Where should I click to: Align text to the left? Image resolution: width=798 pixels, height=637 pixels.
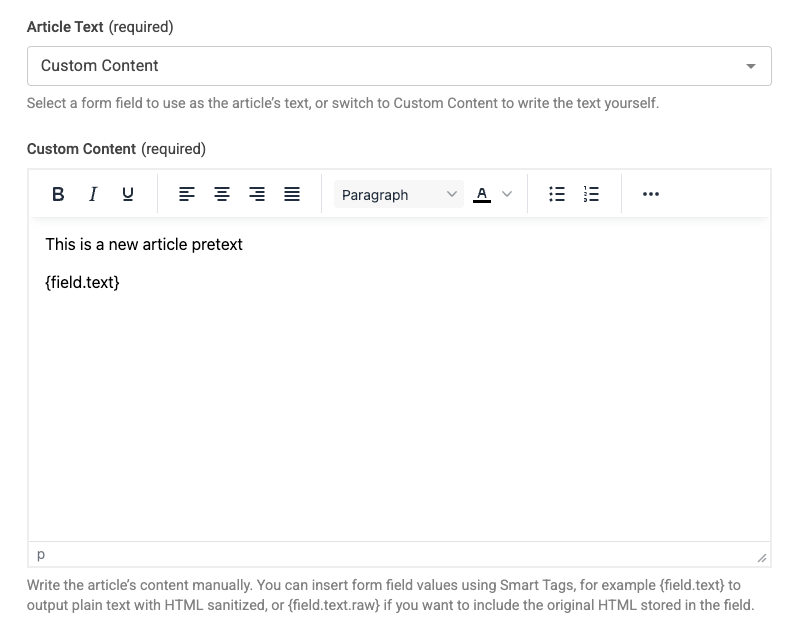(187, 194)
